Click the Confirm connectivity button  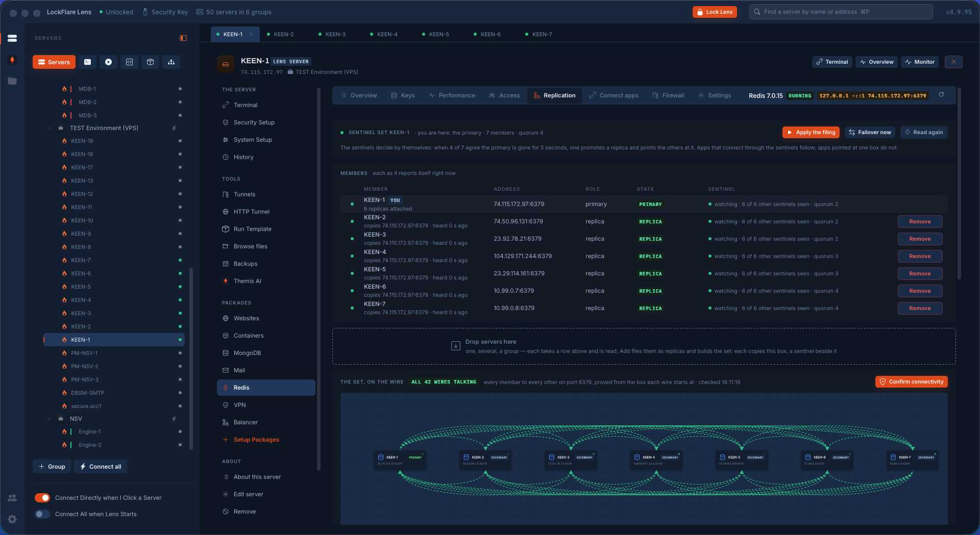click(x=911, y=381)
